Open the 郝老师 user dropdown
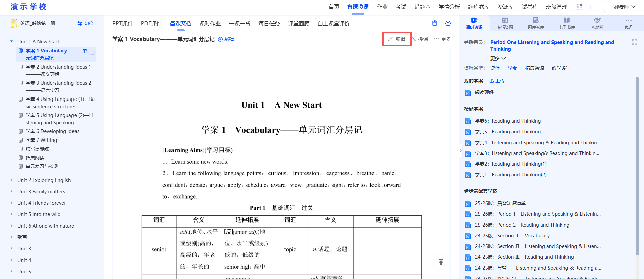This screenshot has width=644, height=279. (625, 7)
